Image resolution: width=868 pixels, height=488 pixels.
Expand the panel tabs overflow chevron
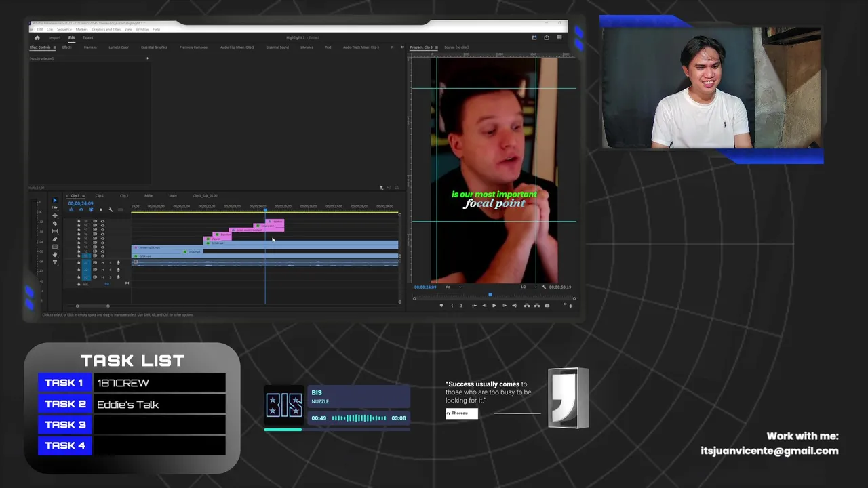[x=402, y=47]
